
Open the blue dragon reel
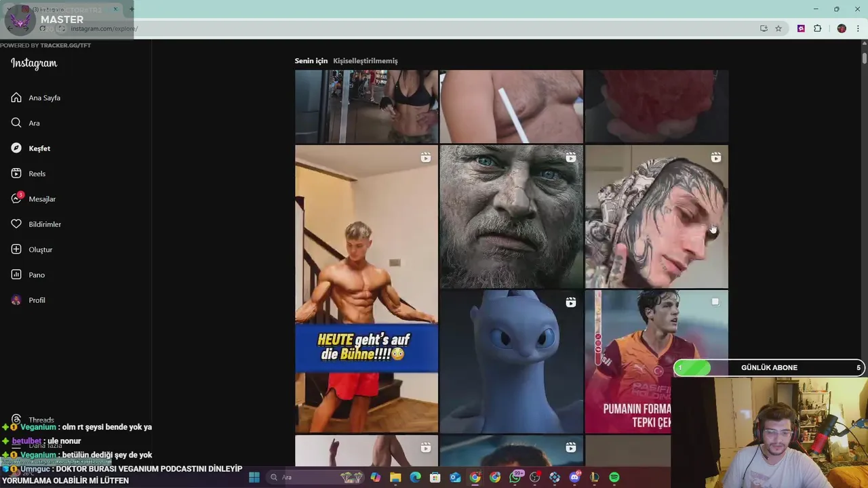pyautogui.click(x=511, y=361)
